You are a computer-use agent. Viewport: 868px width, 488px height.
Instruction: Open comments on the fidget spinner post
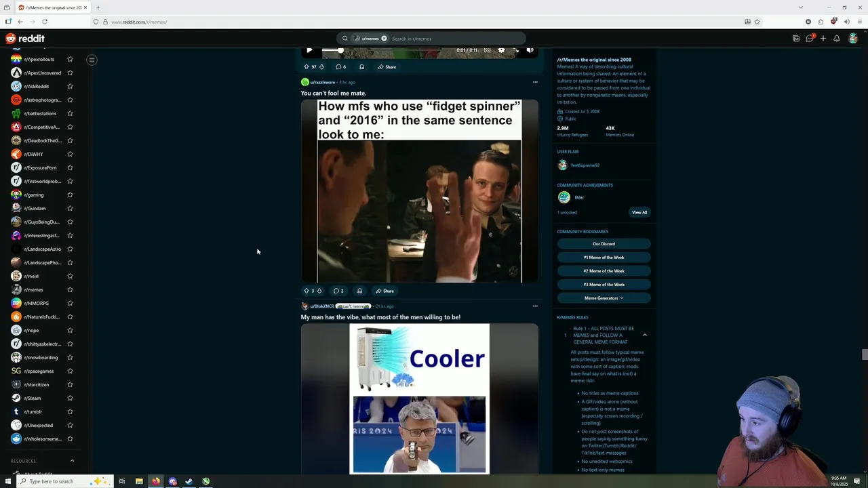(338, 291)
